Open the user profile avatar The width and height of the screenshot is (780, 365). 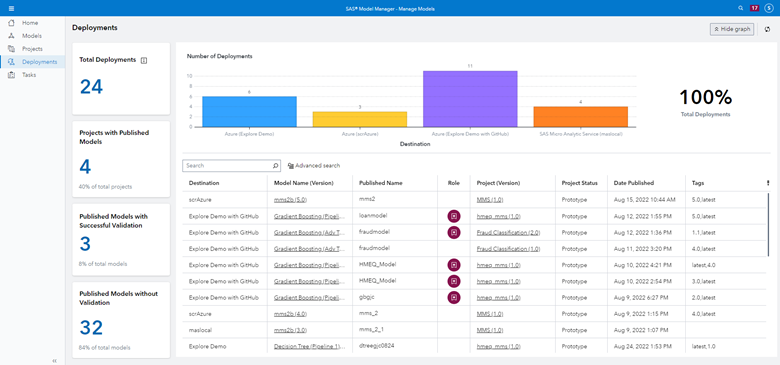pos(769,8)
